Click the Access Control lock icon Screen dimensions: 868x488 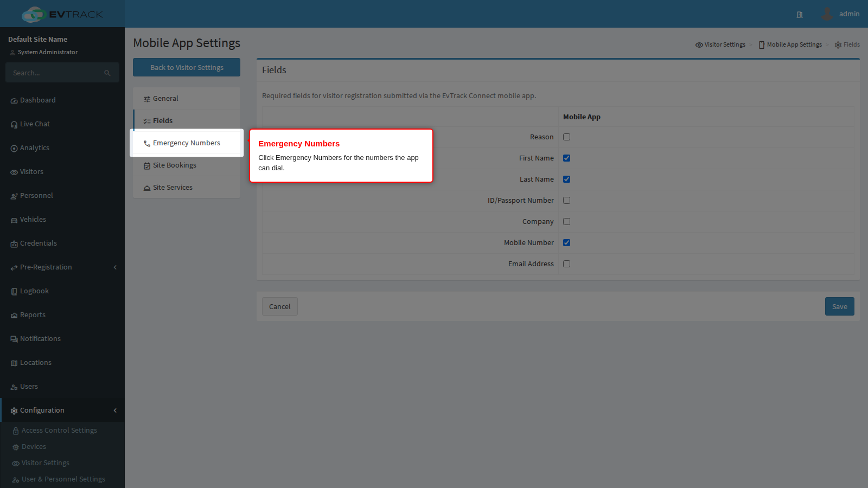pyautogui.click(x=16, y=431)
